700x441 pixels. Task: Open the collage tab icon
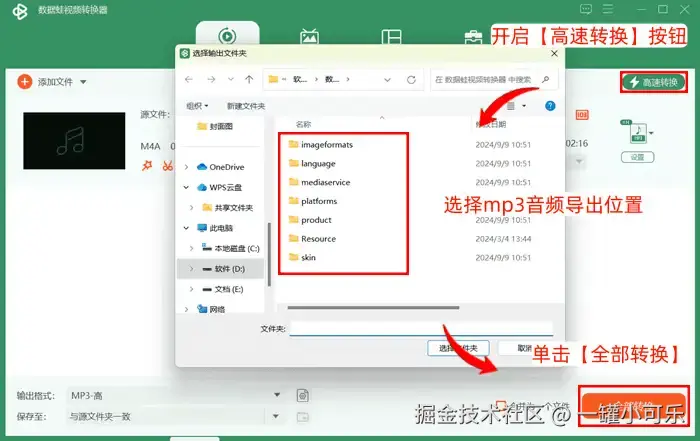pyautogui.click(x=392, y=37)
